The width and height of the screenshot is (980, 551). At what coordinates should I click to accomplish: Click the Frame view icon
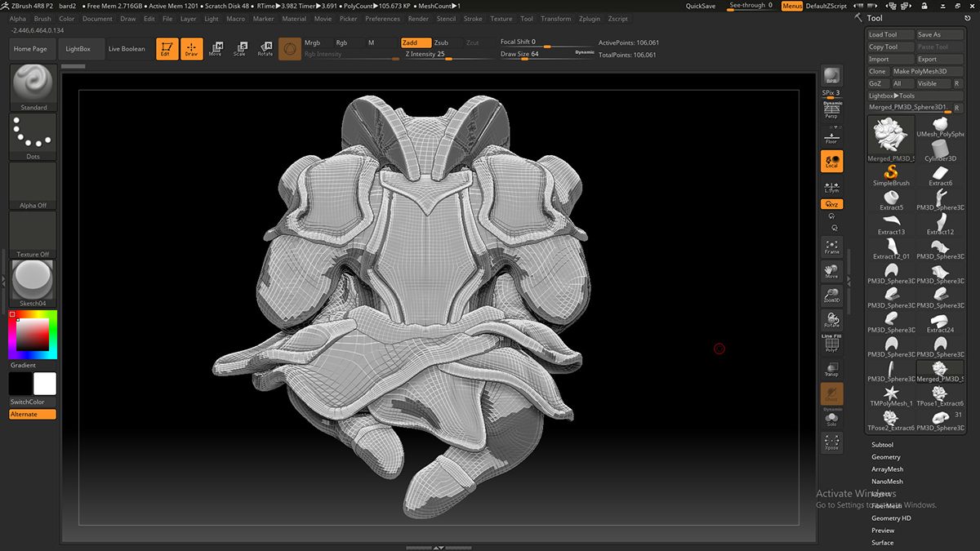[x=831, y=247]
